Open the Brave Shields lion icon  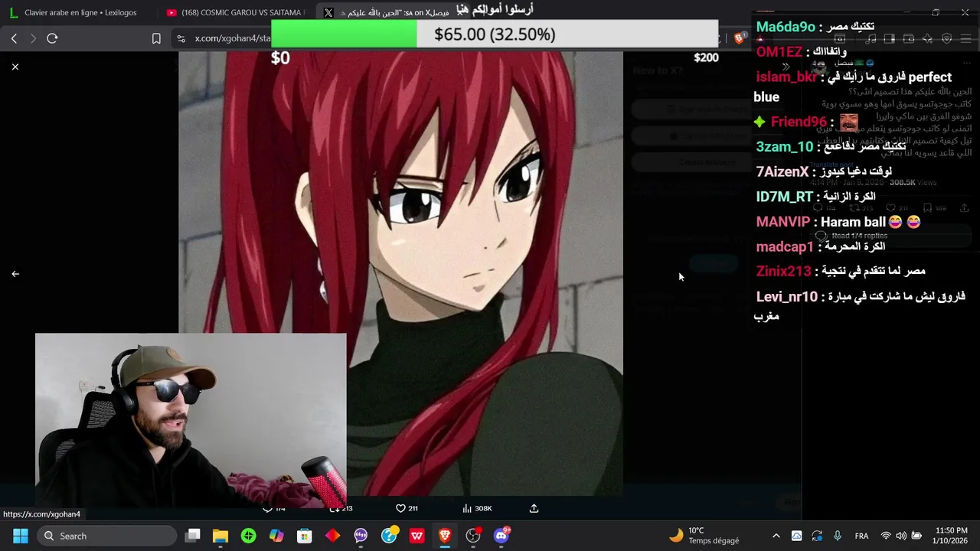coord(740,38)
